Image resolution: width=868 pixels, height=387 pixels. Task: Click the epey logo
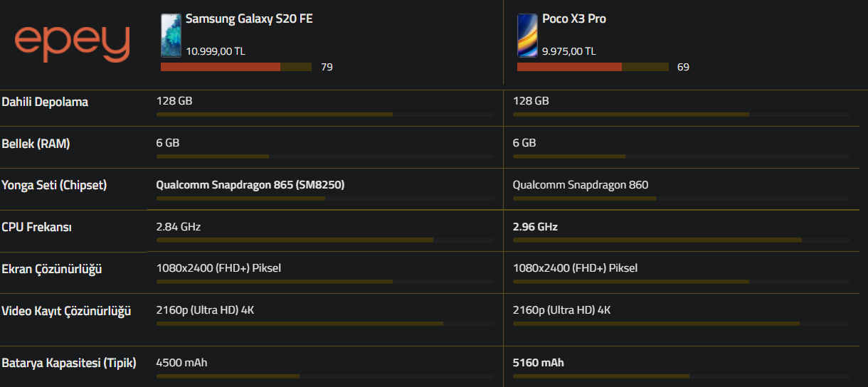tap(72, 43)
